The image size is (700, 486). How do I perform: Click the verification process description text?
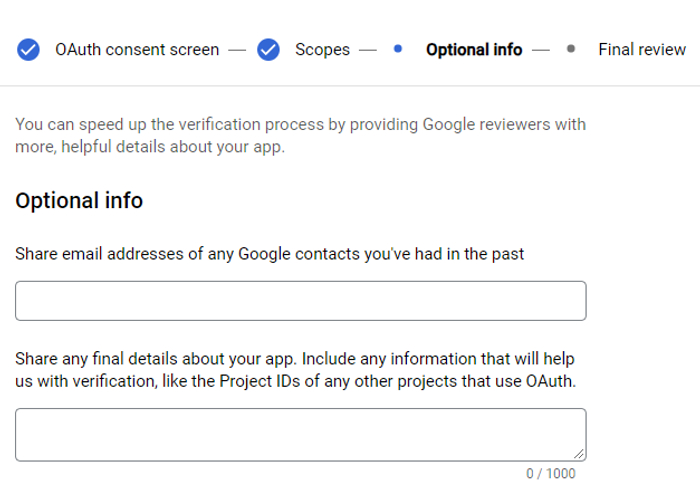pos(300,135)
